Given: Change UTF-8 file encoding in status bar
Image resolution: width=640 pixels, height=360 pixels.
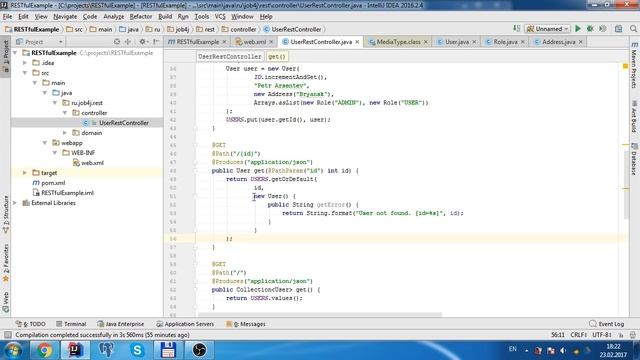Looking at the screenshot, I should [x=601, y=335].
